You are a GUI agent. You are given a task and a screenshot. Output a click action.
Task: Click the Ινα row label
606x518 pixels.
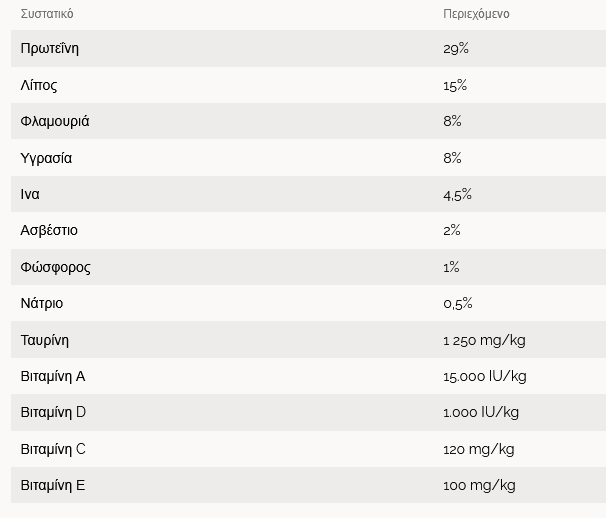pyautogui.click(x=30, y=194)
